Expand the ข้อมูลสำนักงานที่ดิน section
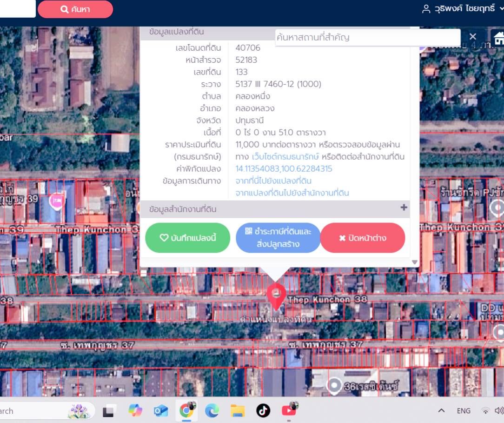Viewport: 504px width, 423px height. click(404, 208)
